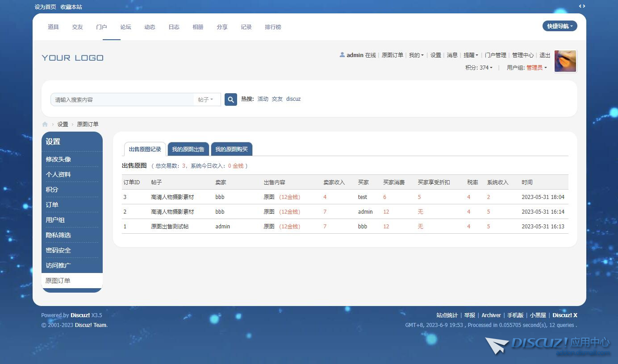Open the admin user avatar thumbnail
The image size is (618, 364).
(x=565, y=61)
